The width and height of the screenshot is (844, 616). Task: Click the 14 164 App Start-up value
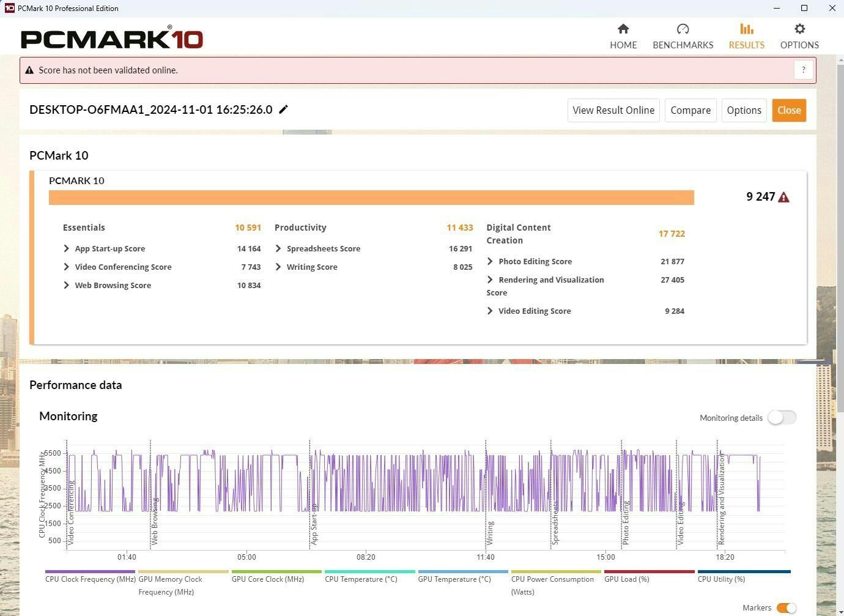249,248
